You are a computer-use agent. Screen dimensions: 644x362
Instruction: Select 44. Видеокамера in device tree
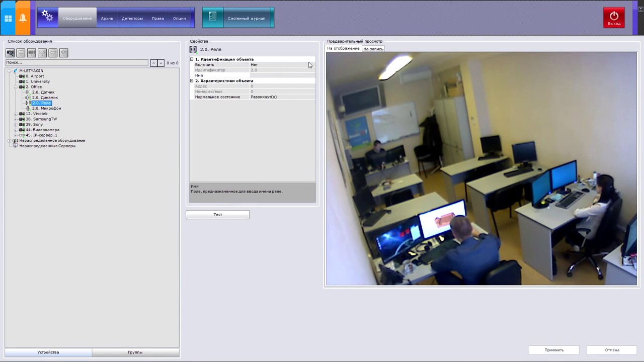(x=42, y=130)
